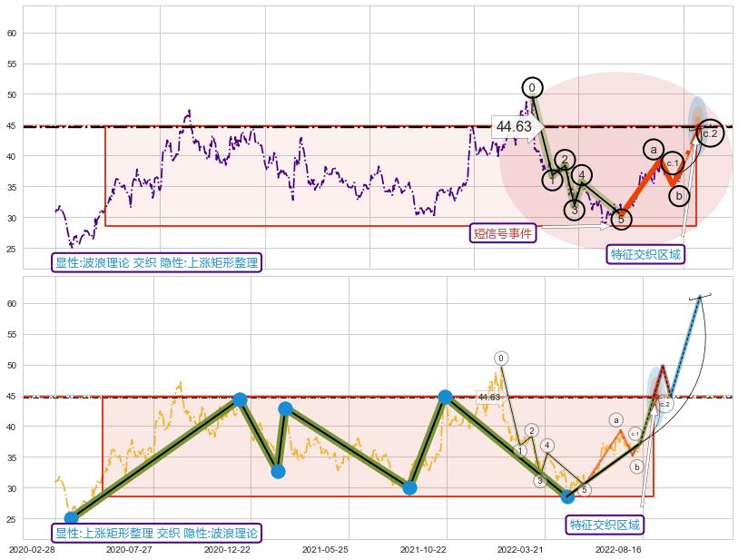
Task: Click circled wave label 5 in top chart
Action: pos(619,218)
